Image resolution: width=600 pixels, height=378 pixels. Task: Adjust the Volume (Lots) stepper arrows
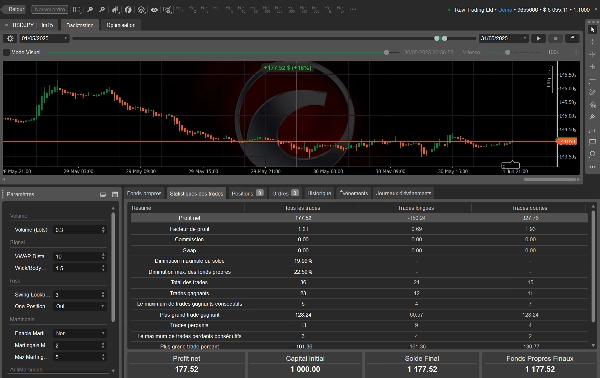pyautogui.click(x=103, y=230)
